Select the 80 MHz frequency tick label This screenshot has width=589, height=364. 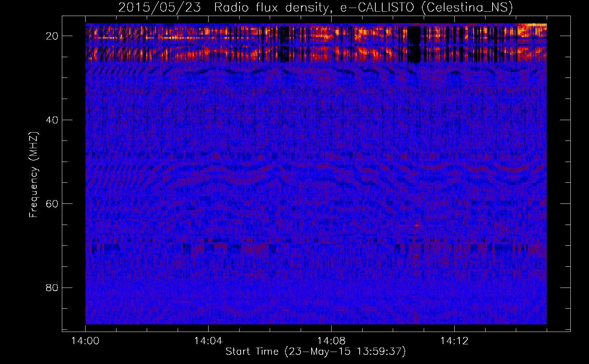point(52,288)
